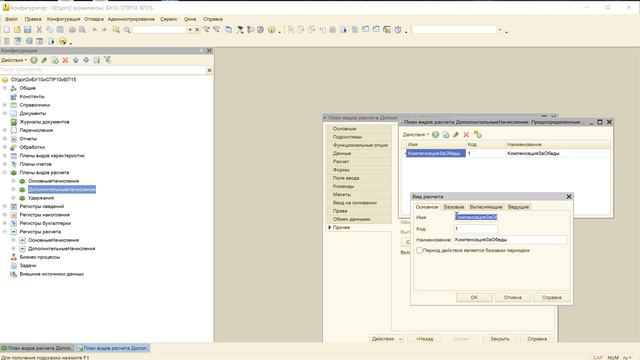640x360 pixels.
Task: Switch to Ведущие tab in Вид расчета
Action: pyautogui.click(x=518, y=207)
